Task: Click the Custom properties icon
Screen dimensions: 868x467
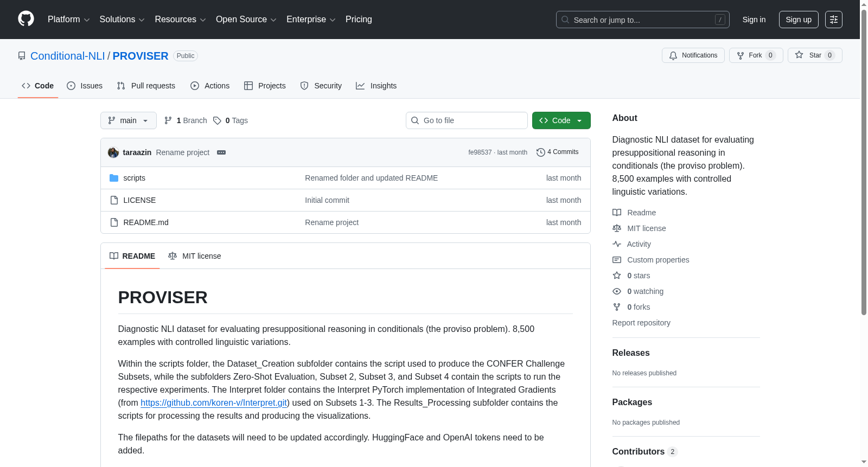Action: 617,260
